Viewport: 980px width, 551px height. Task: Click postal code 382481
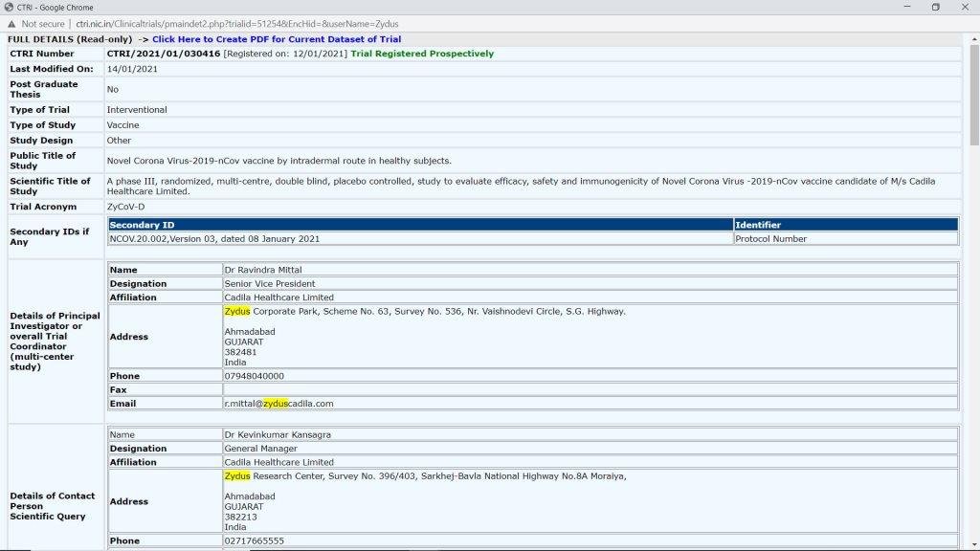[x=240, y=352]
